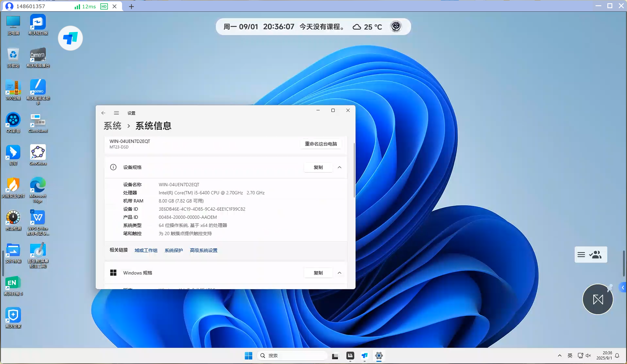The width and height of the screenshot is (627, 364).
Task: Open the 20:36 clock and date
Action: pos(604,356)
